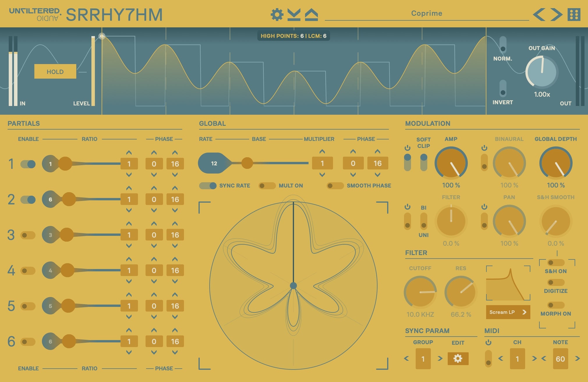Select previous SYNC PARAM group
This screenshot has width=588, height=382.
point(407,358)
